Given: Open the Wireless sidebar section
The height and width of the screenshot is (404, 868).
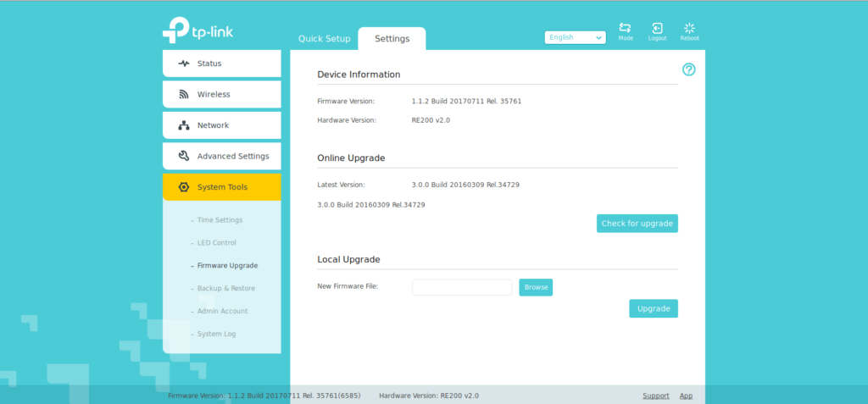Looking at the screenshot, I should 221,94.
